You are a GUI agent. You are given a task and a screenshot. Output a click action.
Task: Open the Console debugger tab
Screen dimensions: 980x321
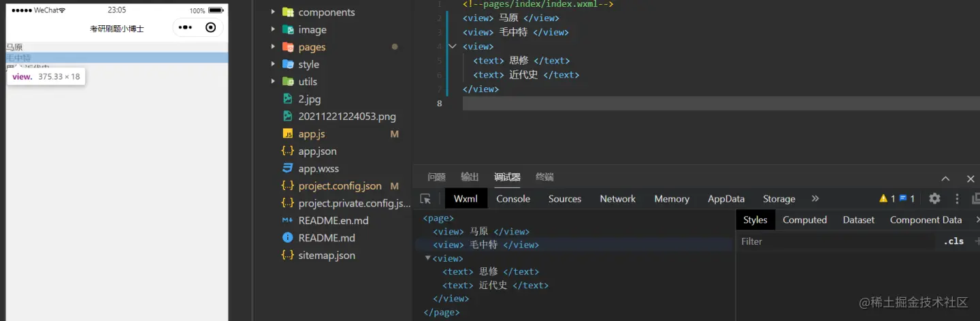(x=513, y=199)
